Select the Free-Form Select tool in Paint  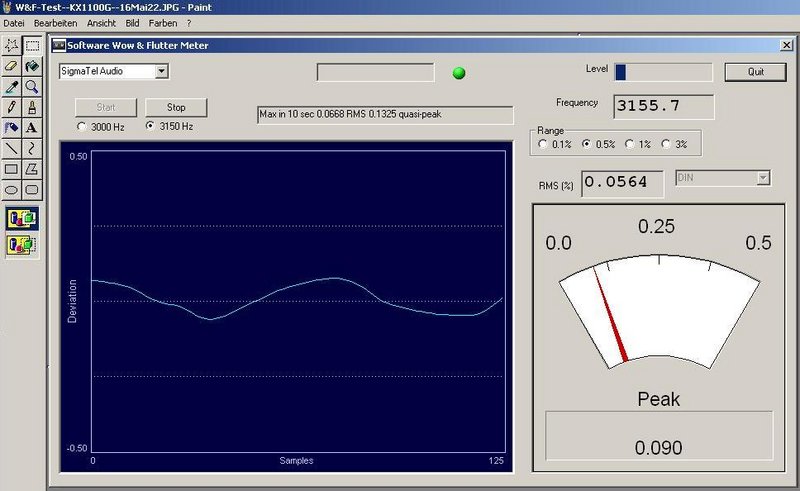(11, 46)
